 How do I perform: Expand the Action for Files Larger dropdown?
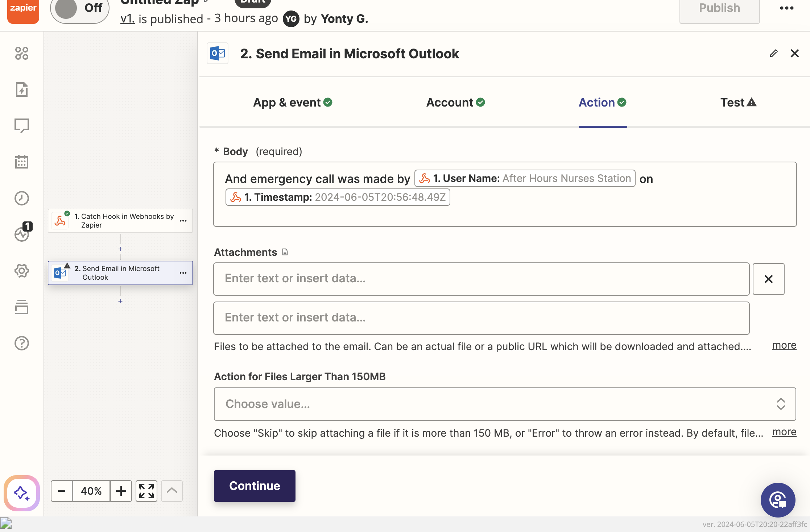tap(505, 404)
